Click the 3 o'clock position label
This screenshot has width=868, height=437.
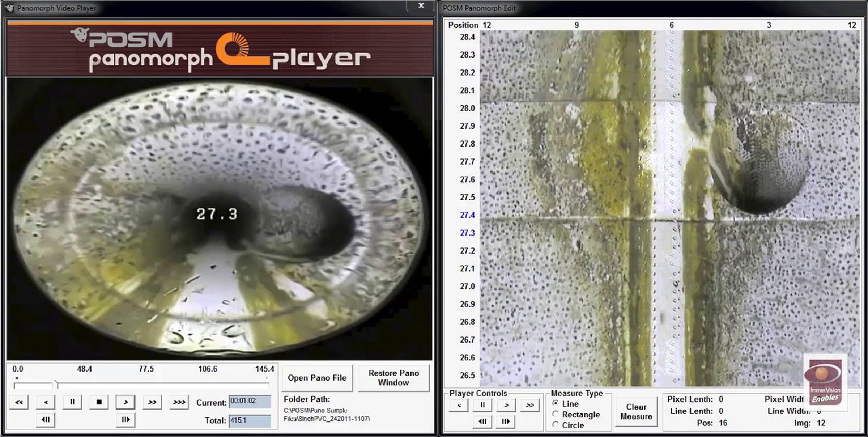click(x=769, y=25)
